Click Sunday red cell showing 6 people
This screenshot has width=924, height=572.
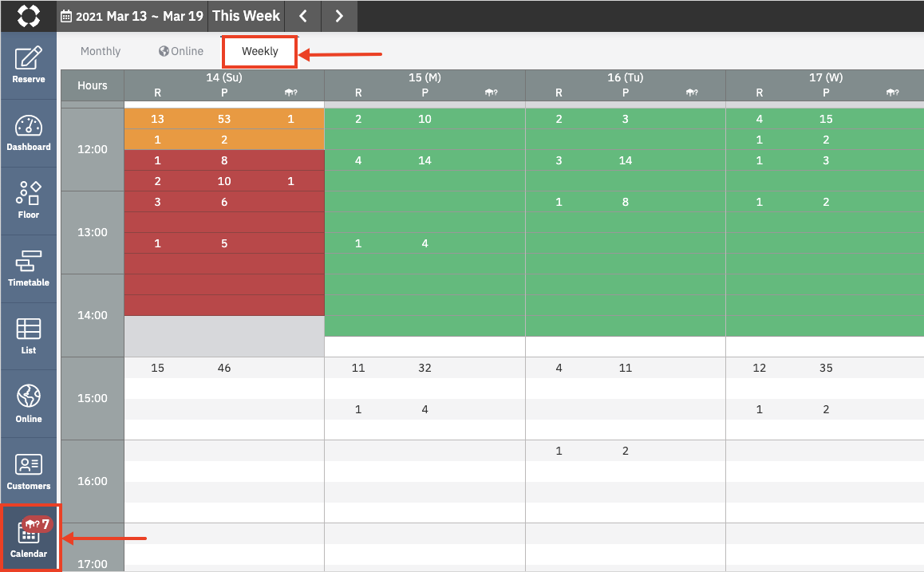click(x=224, y=202)
